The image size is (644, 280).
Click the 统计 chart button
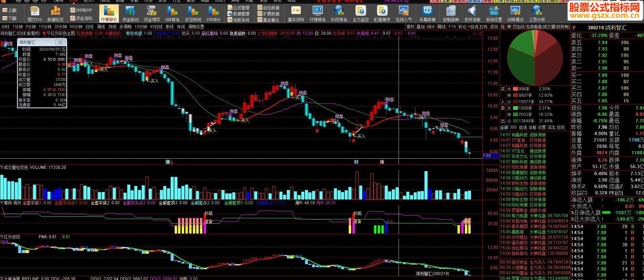[x=431, y=27]
